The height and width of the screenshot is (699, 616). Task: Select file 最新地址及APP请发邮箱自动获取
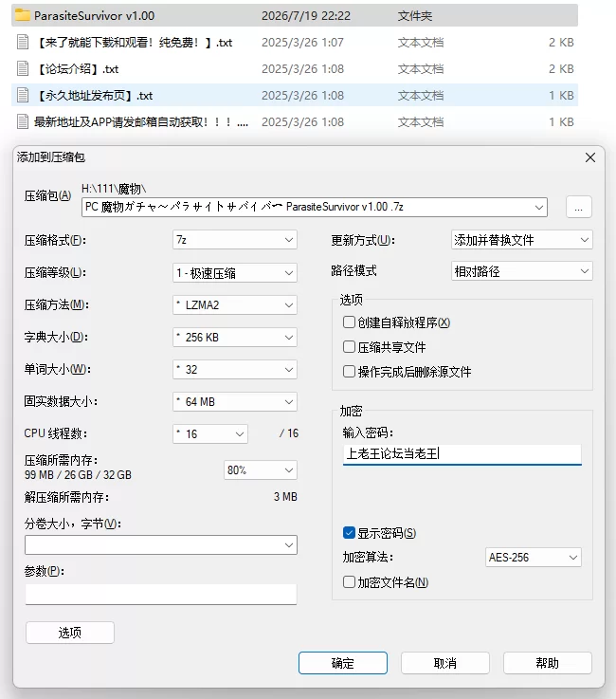click(x=141, y=121)
